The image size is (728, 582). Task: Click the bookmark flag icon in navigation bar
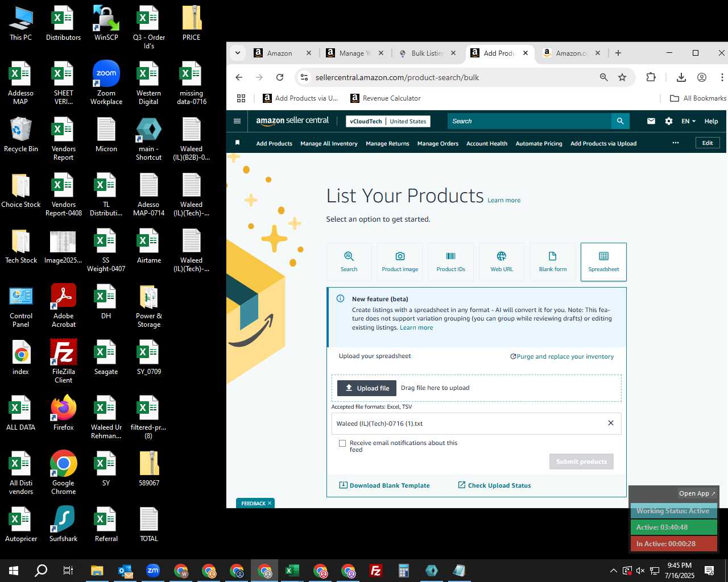[238, 143]
